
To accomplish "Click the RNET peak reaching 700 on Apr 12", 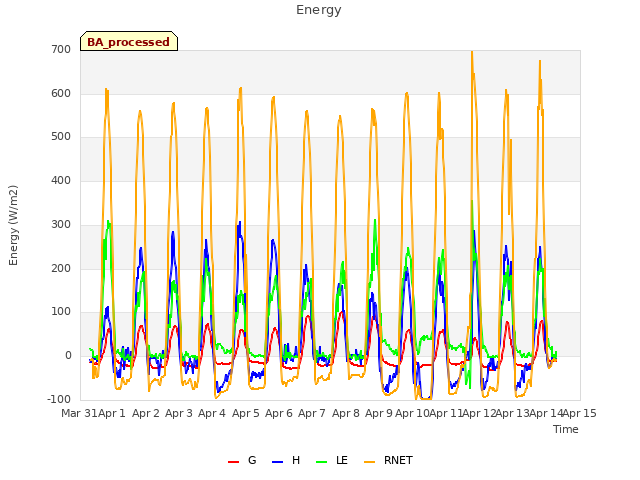I will tap(472, 52).
